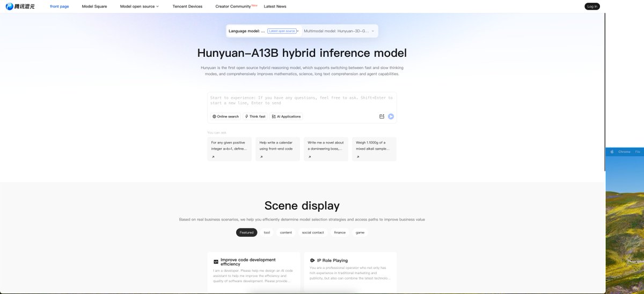The width and height of the screenshot is (644, 294).
Task: Pick the front-end calendar code suggestion
Action: click(277, 149)
